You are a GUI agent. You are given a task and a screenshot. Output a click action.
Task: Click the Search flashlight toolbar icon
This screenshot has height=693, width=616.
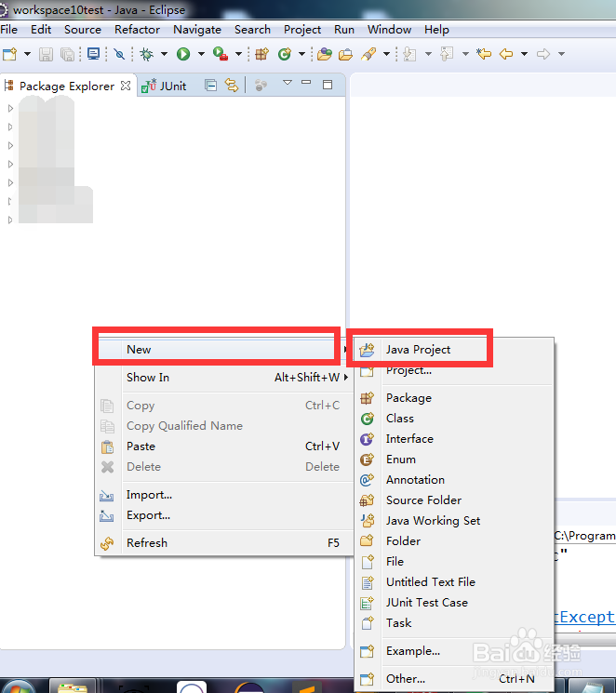(368, 54)
